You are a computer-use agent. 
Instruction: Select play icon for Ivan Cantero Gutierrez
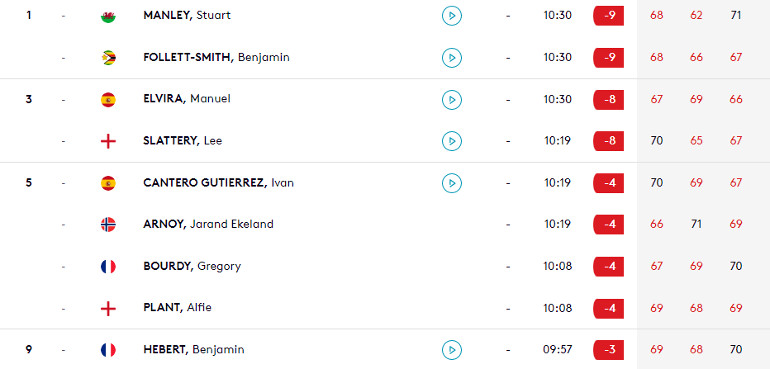click(x=451, y=183)
